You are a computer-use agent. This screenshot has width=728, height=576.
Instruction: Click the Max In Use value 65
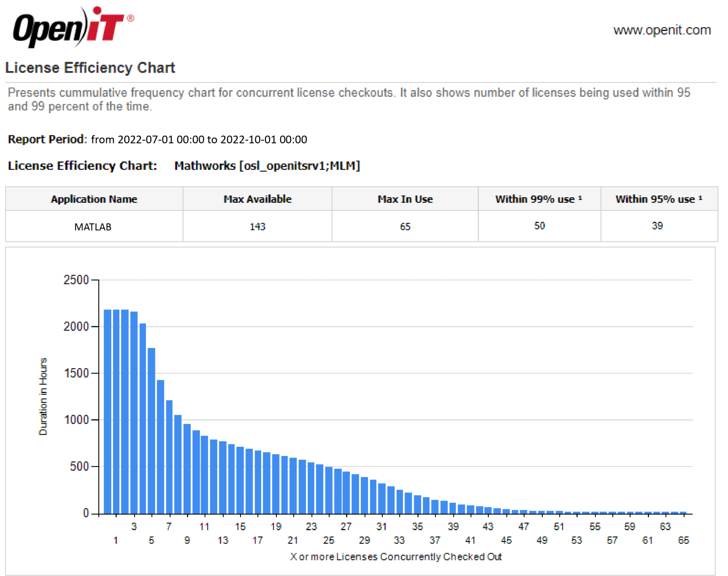[405, 227]
